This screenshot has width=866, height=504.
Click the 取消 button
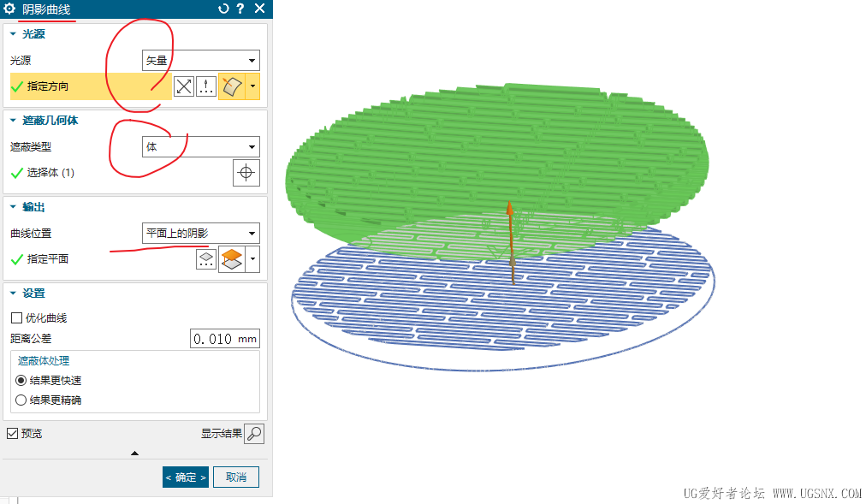tap(236, 477)
